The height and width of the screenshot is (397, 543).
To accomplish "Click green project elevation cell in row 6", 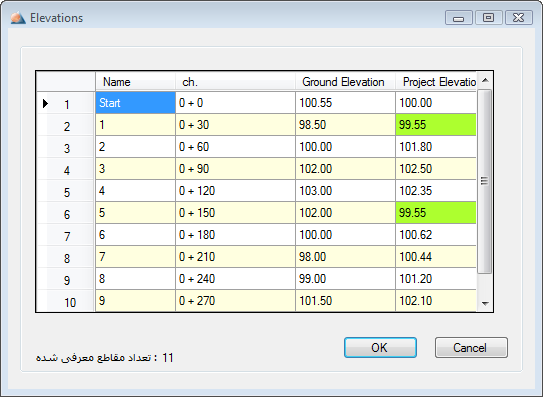I will point(436,213).
